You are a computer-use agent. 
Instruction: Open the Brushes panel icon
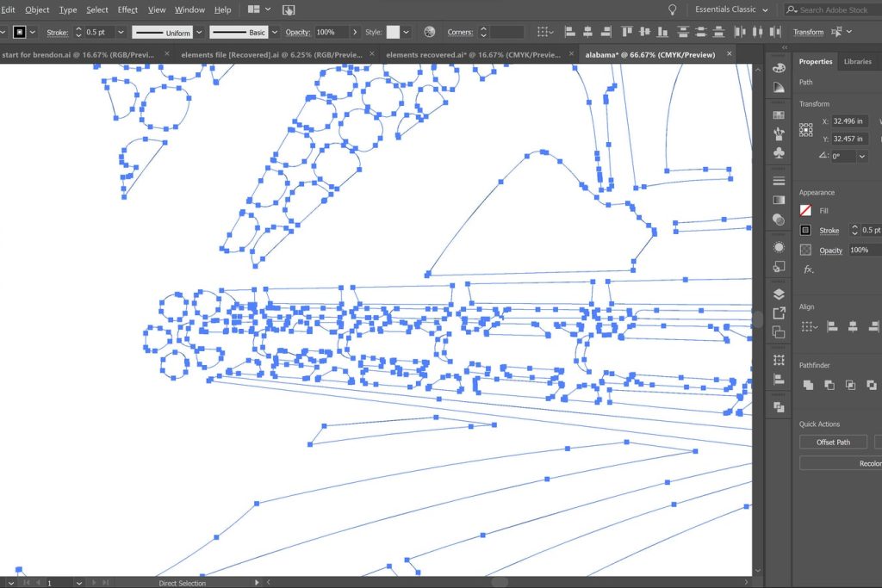tap(779, 133)
